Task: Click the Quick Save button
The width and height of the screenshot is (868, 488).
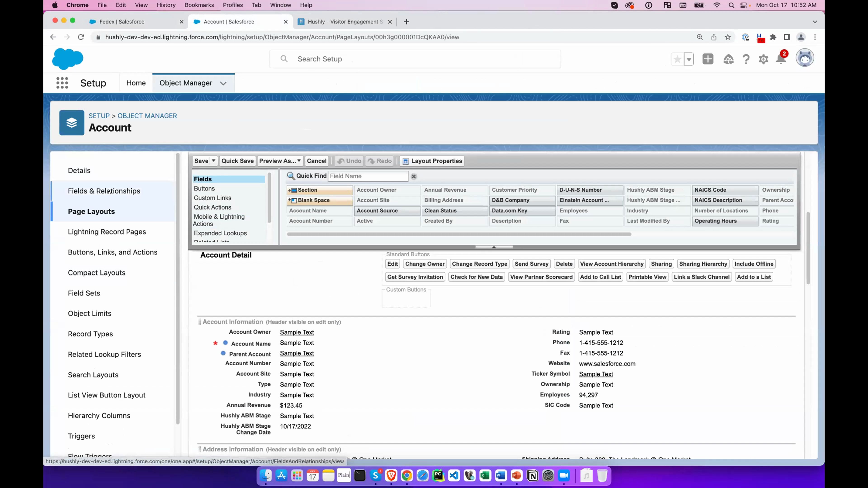Action: 237,161
